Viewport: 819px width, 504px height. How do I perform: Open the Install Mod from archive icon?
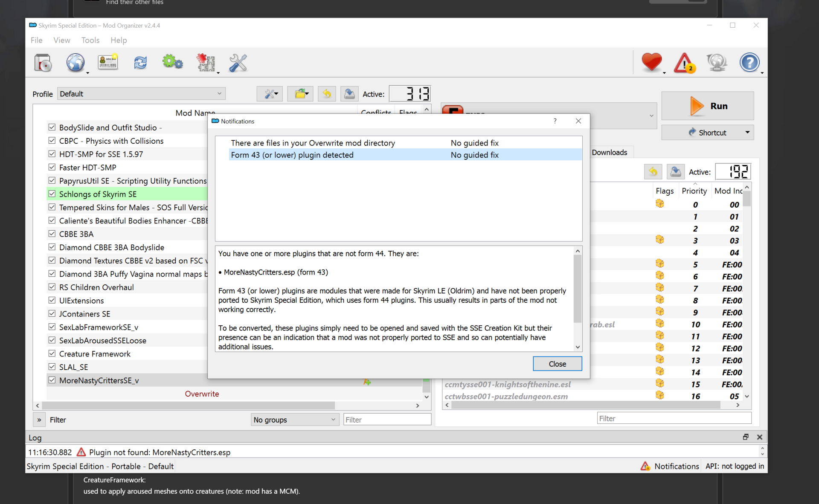[43, 63]
